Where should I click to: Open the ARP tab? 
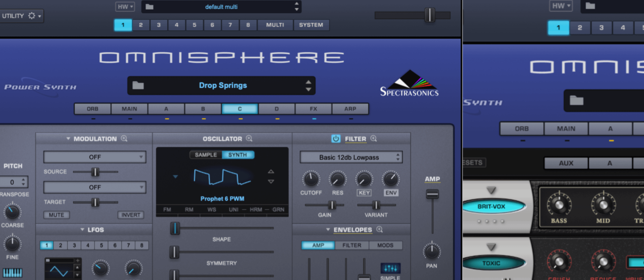(350, 109)
